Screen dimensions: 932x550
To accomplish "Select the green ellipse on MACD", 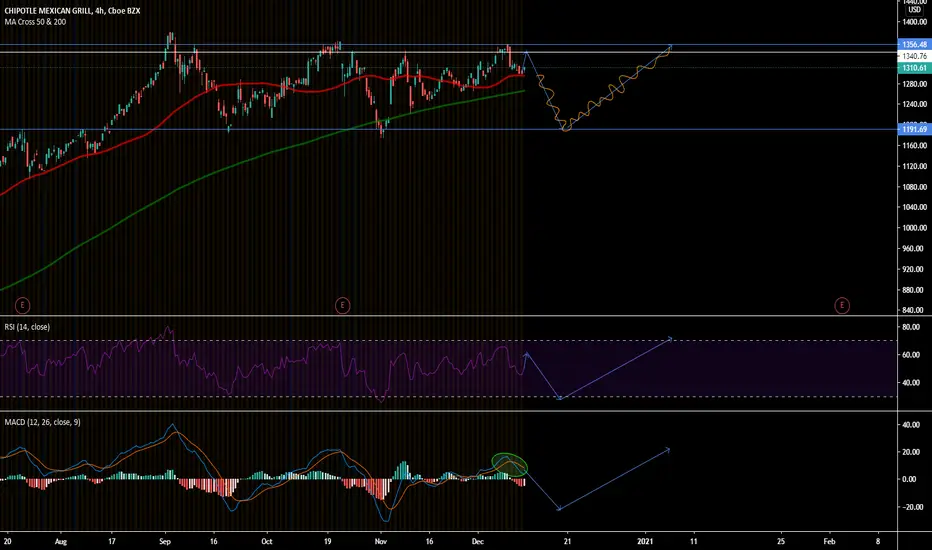I will point(509,465).
